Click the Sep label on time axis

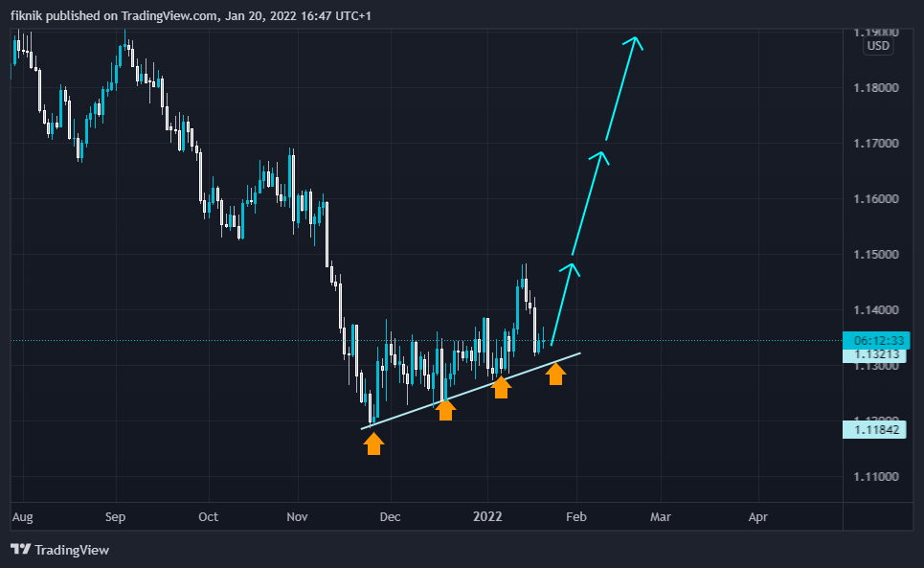[116, 517]
